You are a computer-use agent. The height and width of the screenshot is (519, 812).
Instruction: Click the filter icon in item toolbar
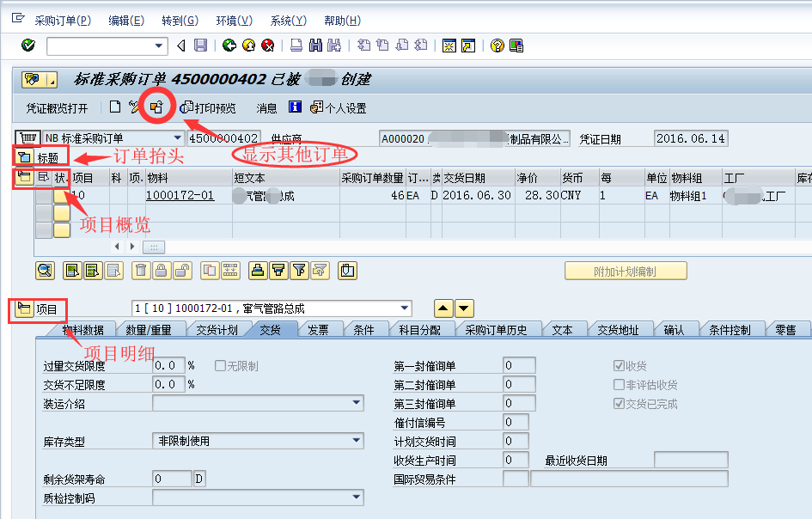click(x=301, y=270)
